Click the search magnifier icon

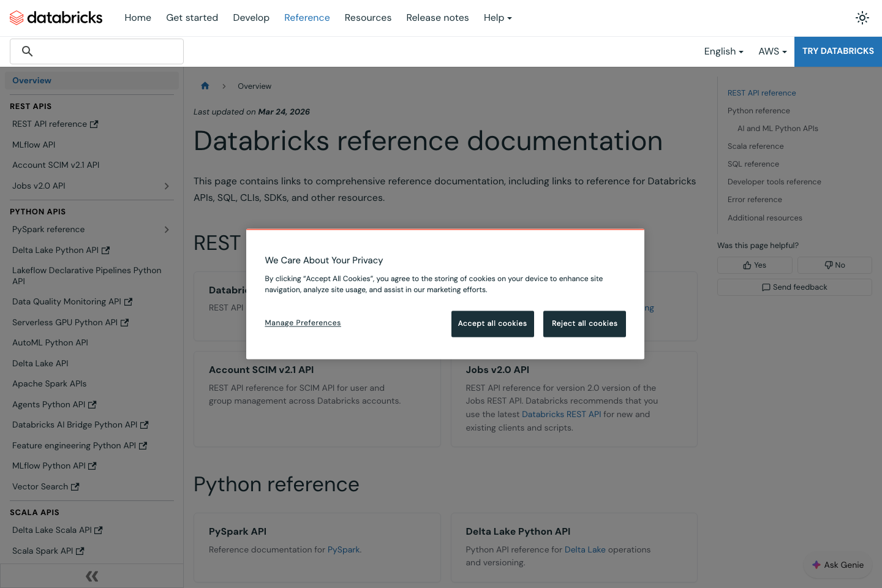click(27, 51)
